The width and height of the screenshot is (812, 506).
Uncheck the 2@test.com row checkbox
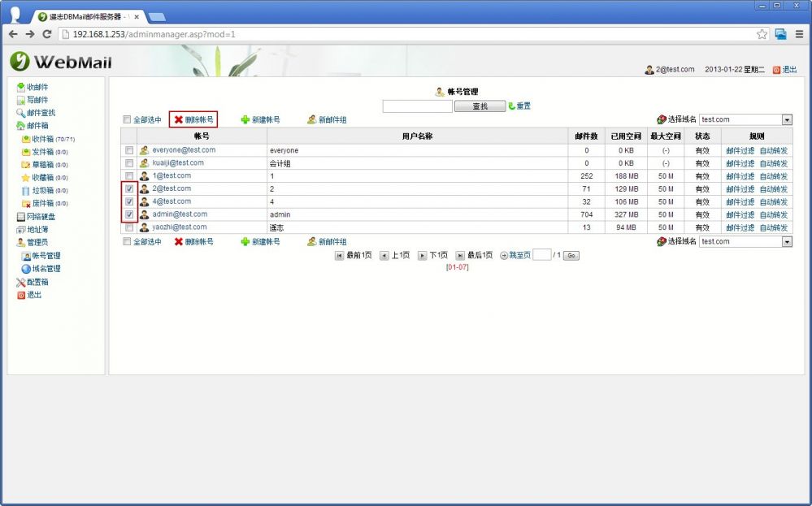[x=129, y=189]
